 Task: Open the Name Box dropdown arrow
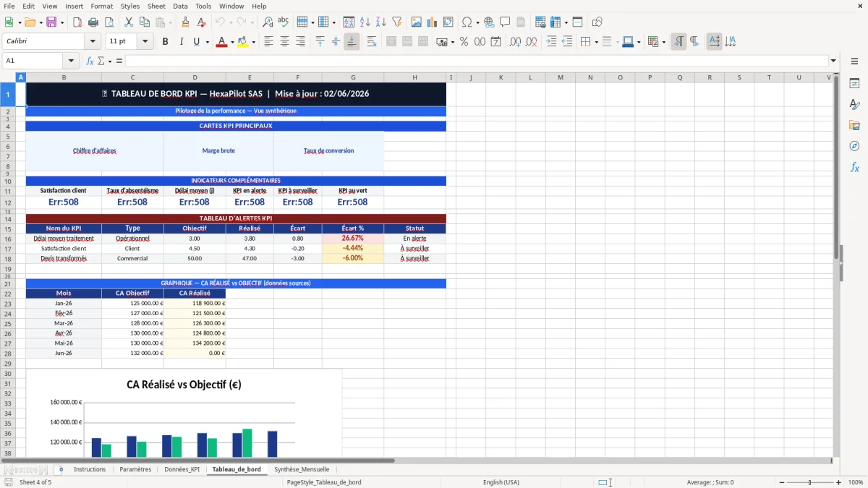(x=71, y=61)
